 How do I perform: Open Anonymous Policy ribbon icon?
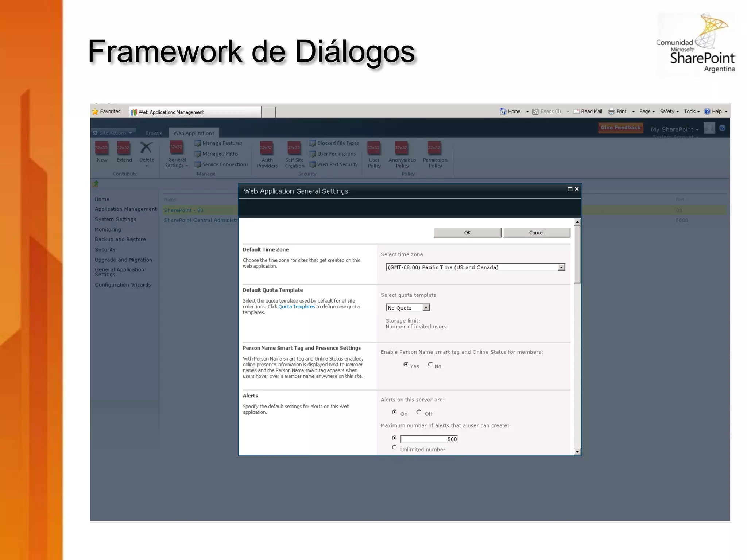(x=402, y=148)
